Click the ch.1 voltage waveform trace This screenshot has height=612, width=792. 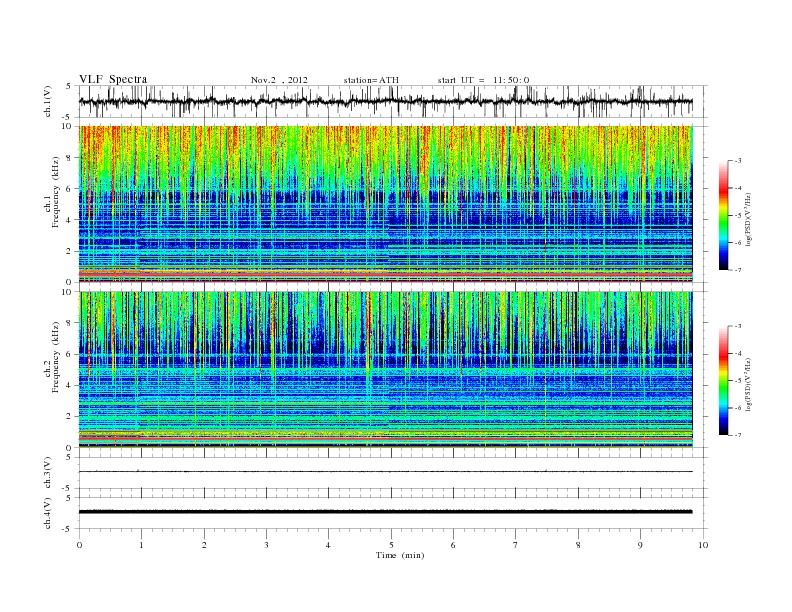385,101
